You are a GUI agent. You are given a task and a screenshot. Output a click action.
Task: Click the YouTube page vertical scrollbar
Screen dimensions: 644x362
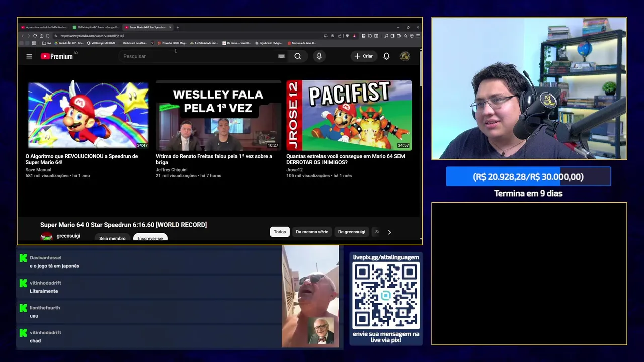pyautogui.click(x=420, y=68)
